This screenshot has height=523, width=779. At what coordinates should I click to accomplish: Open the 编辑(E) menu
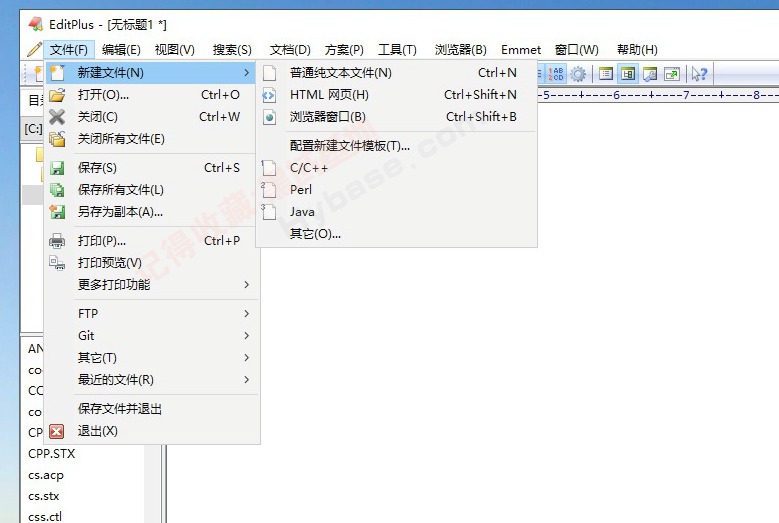(121, 50)
